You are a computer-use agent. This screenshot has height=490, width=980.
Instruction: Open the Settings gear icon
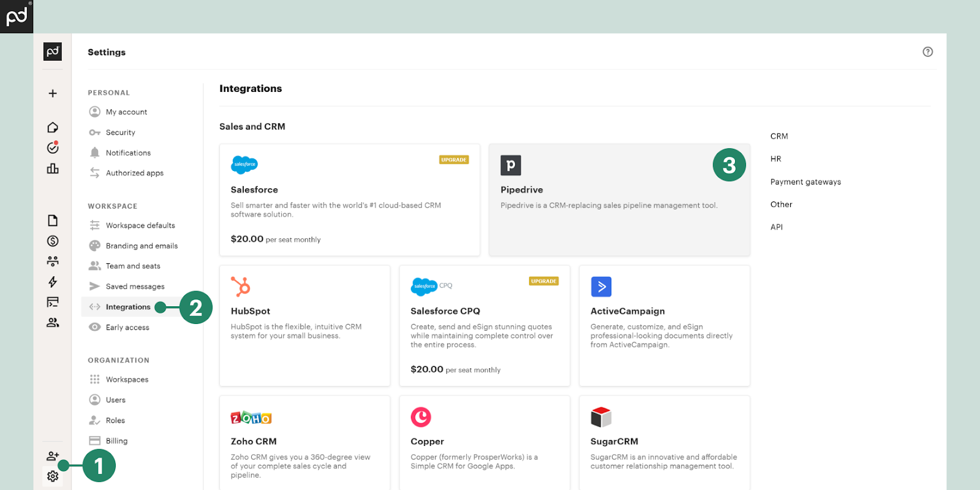(53, 476)
